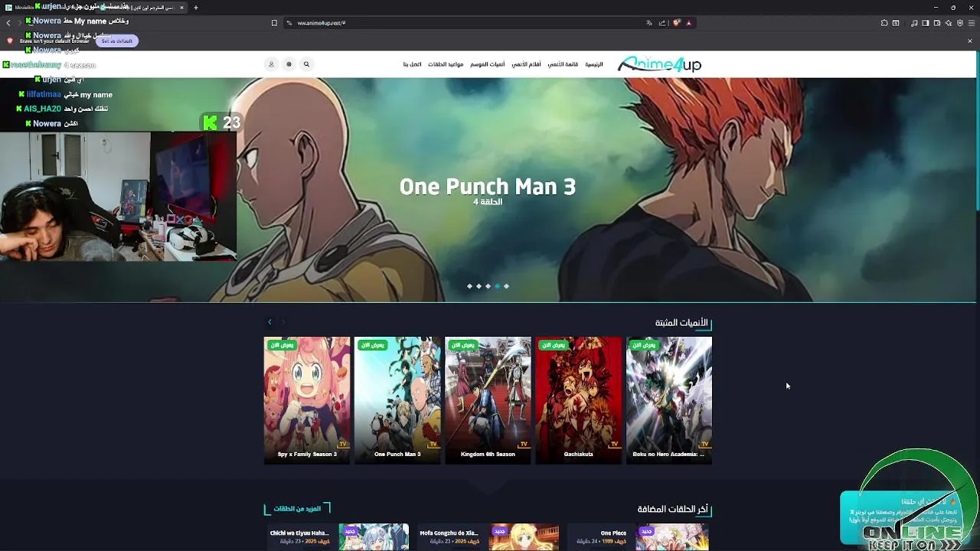
Task: Open the أنميات الموسم menu item
Action: click(x=487, y=64)
